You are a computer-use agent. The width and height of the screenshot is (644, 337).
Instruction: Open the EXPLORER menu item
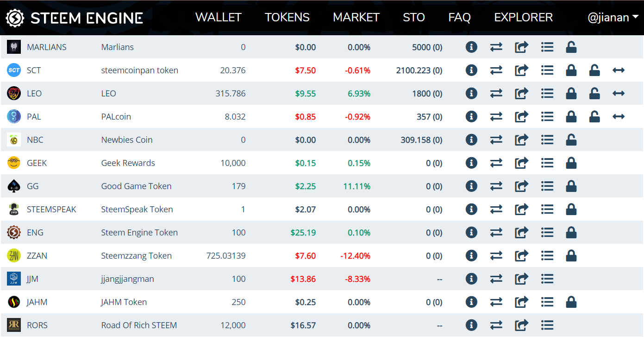(x=524, y=18)
